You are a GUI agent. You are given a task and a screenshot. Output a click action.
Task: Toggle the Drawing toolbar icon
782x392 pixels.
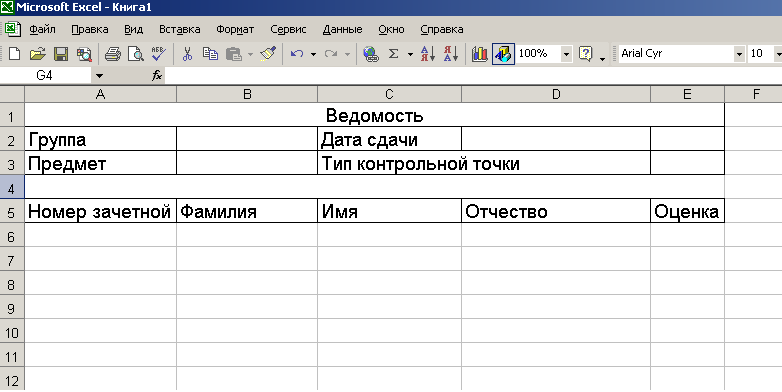[503, 53]
